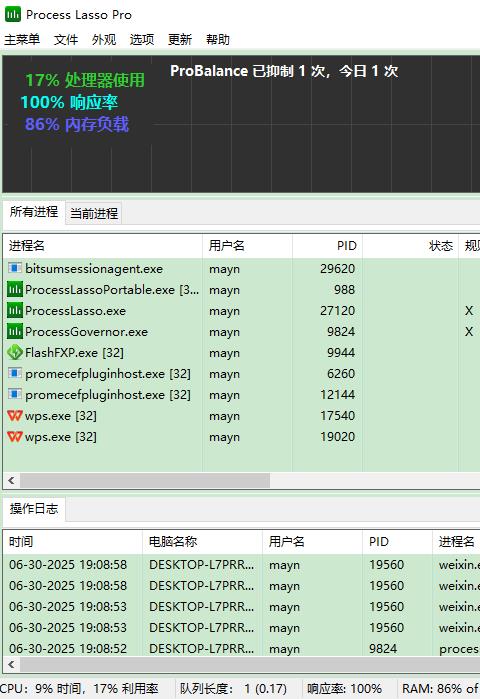Select the bitsumsessionagent.exe row name
Viewport: 480px width, 699px height.
tap(94, 269)
